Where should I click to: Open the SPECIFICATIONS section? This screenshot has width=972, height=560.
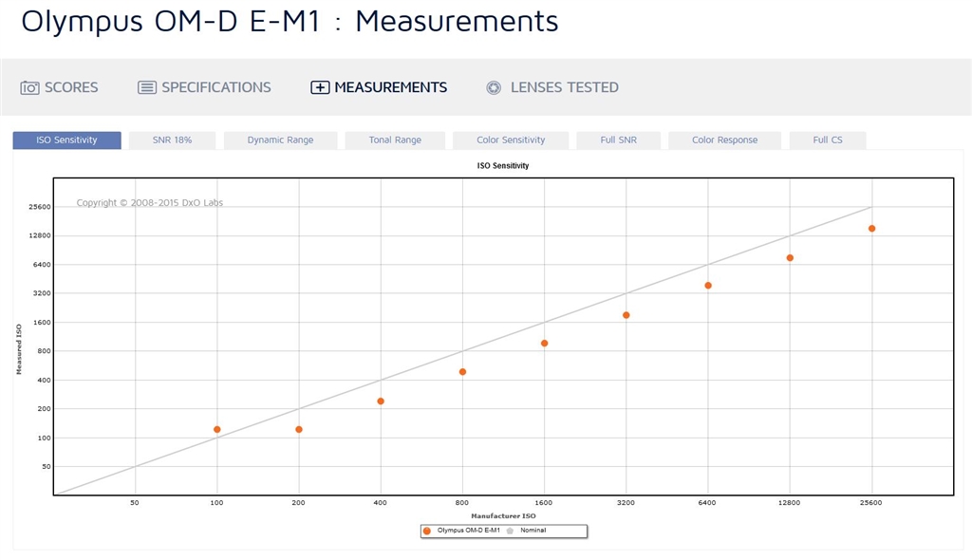click(x=205, y=87)
